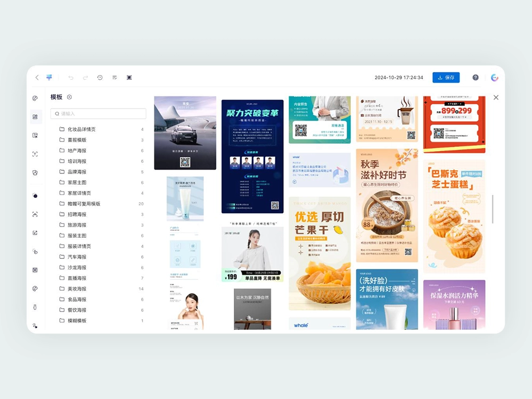Click the template gallery vertical scrollbar

[x=493, y=209]
